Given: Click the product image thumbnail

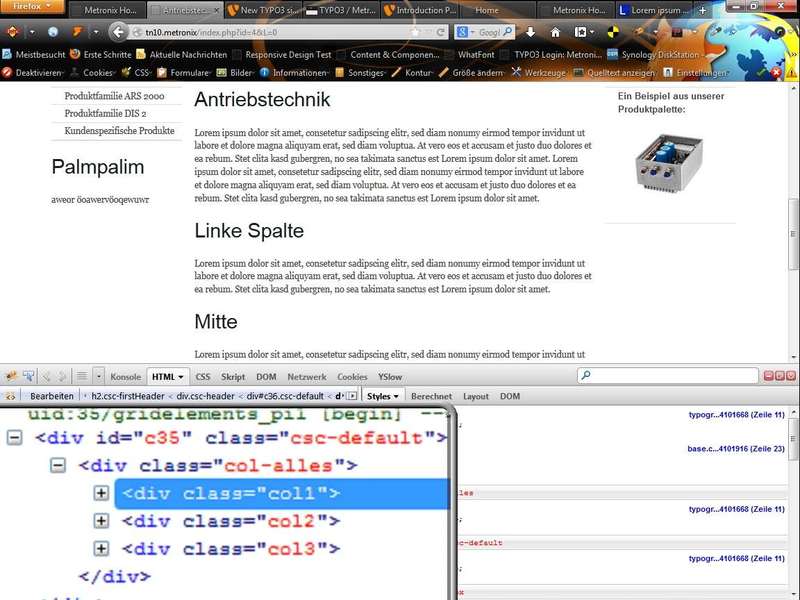Looking at the screenshot, I should pyautogui.click(x=669, y=161).
